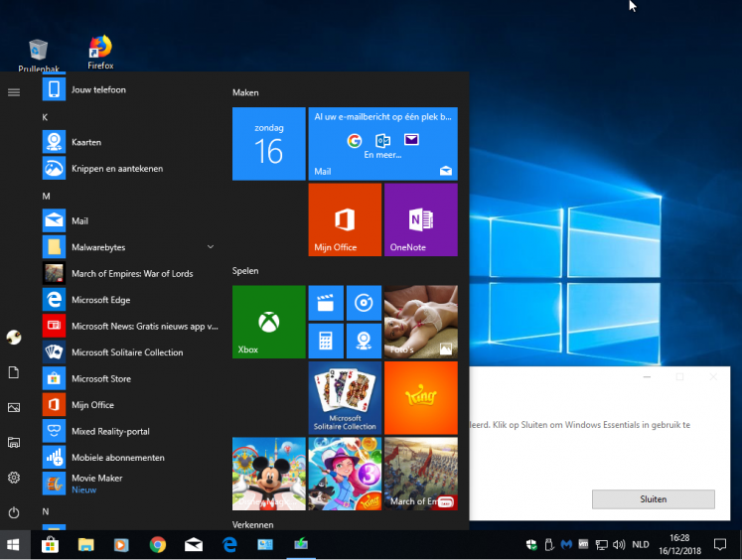
Task: Click the calendar tile showing zondag 16
Action: tap(268, 144)
